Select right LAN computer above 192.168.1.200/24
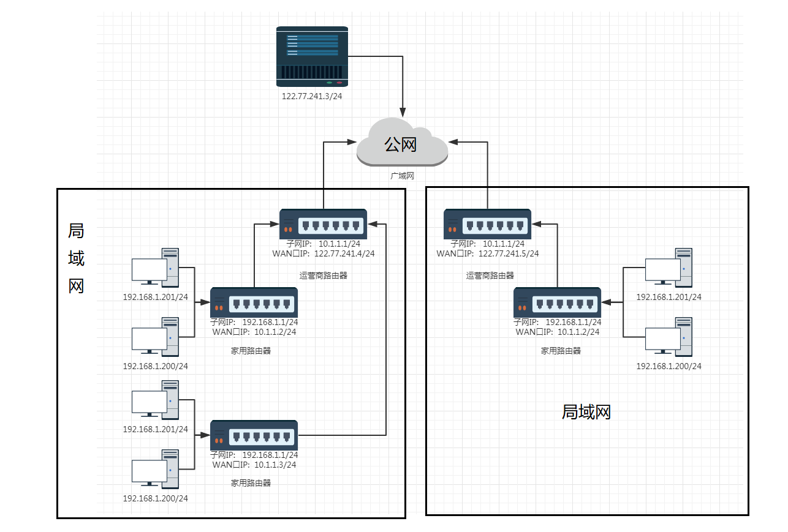 pyautogui.click(x=669, y=336)
